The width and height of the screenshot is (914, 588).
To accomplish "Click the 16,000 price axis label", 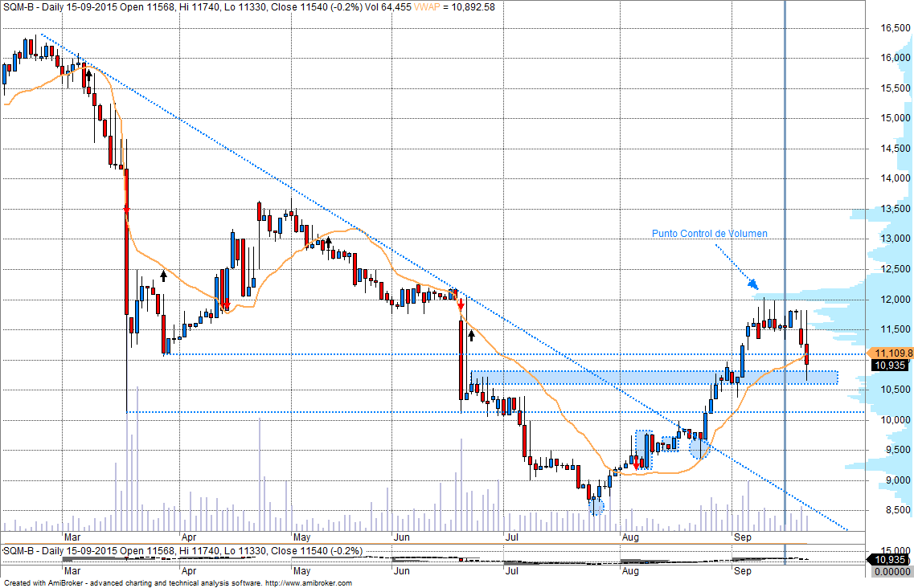I will [x=896, y=58].
